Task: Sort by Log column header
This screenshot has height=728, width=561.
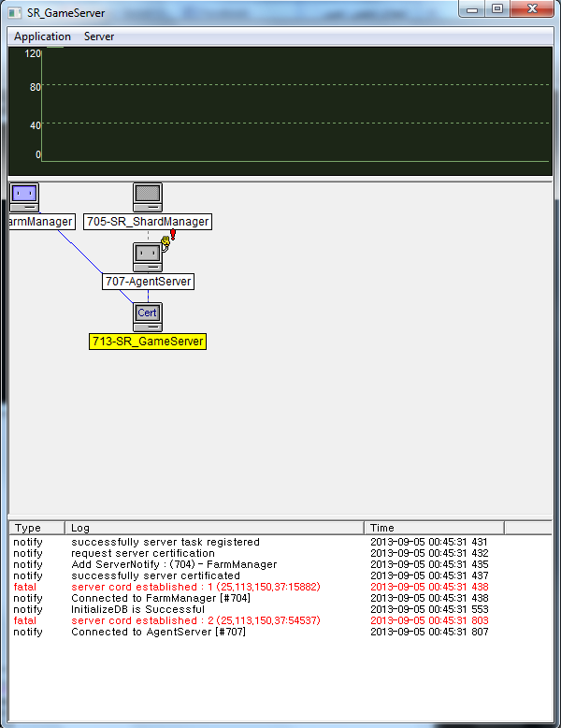Action: (x=214, y=528)
